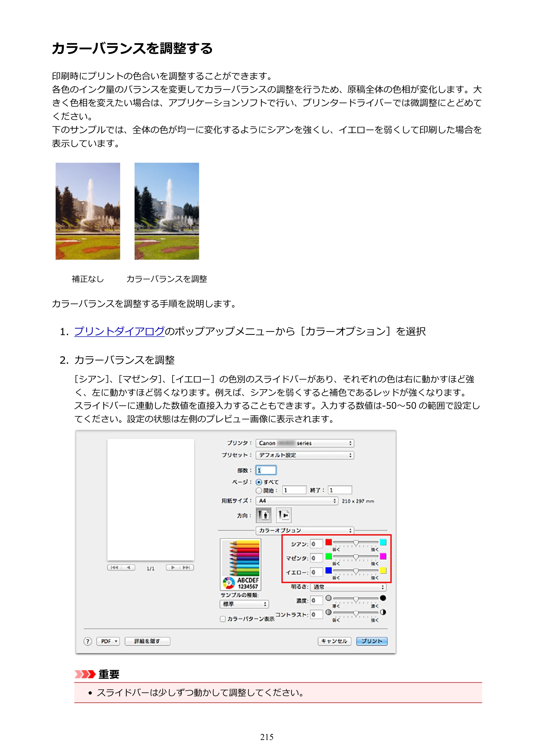Open the プリセット デフォルト設定 dropdown

305,455
